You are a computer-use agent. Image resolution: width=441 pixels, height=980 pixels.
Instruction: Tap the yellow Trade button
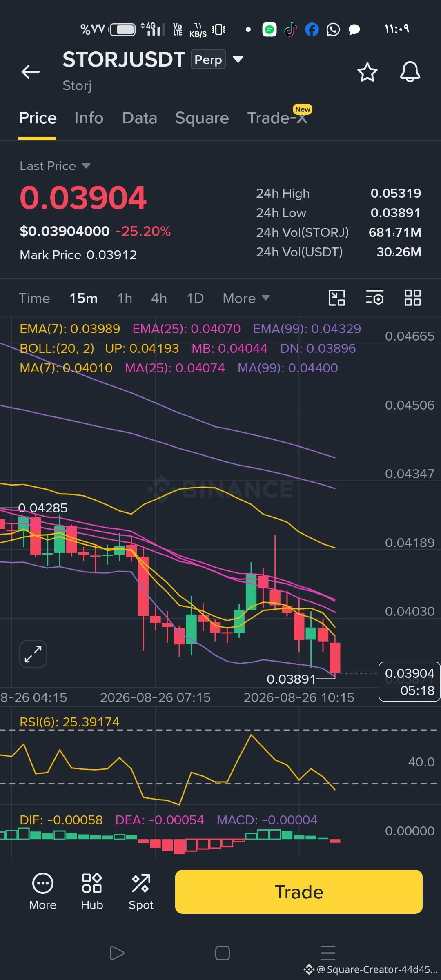298,892
